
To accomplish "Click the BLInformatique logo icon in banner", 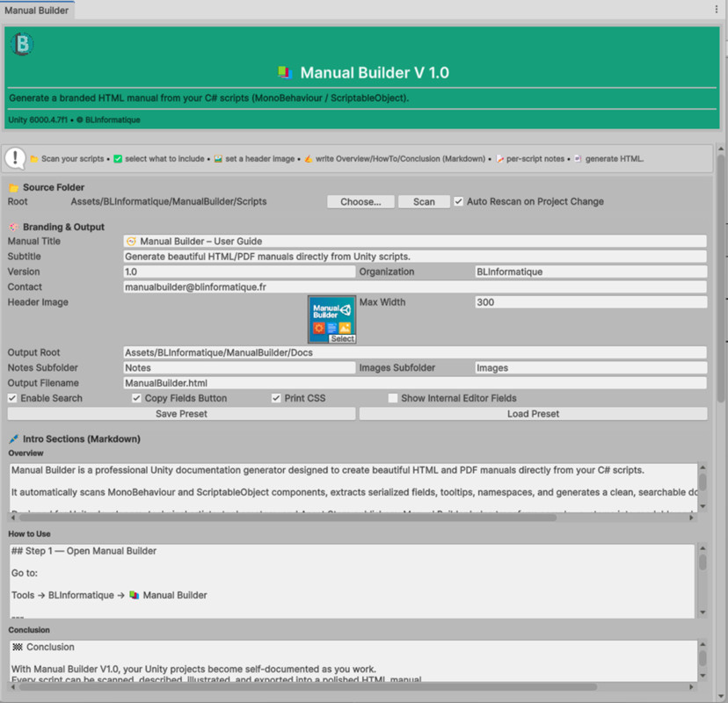I will pyautogui.click(x=22, y=44).
